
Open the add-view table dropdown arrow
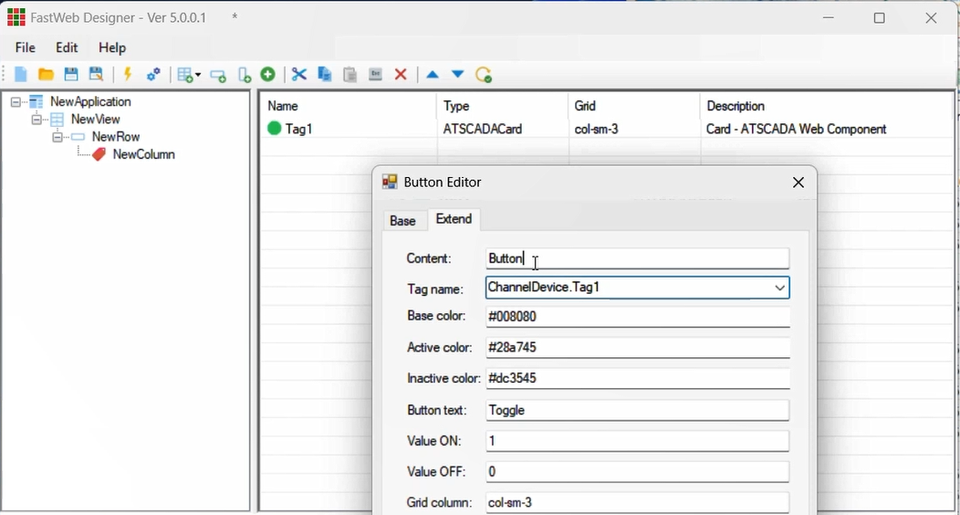pyautogui.click(x=198, y=76)
